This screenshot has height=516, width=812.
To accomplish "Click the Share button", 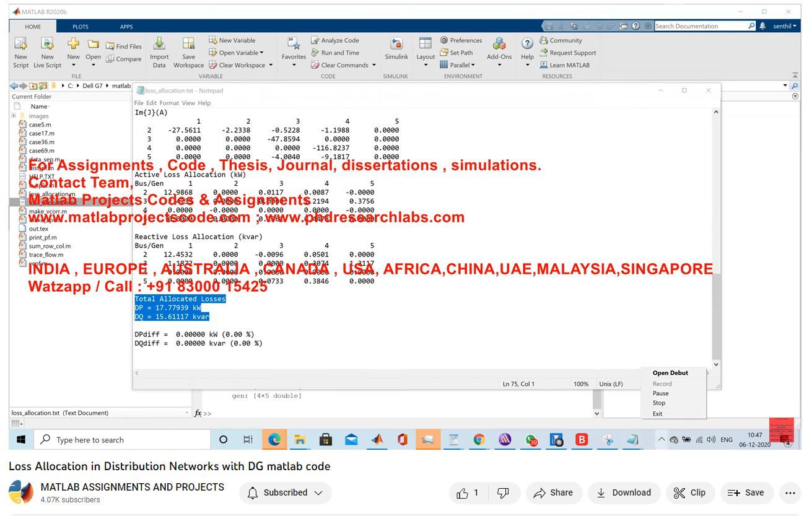I will (553, 492).
